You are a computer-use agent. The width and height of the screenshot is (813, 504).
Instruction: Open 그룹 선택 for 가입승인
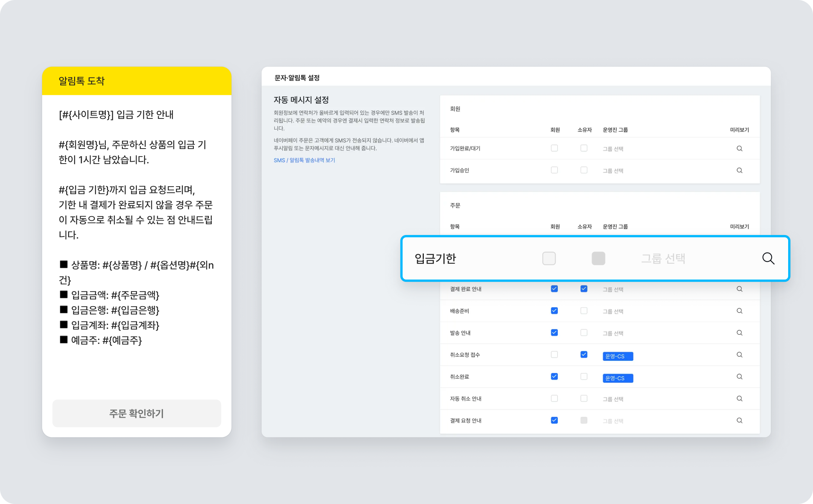[613, 171]
